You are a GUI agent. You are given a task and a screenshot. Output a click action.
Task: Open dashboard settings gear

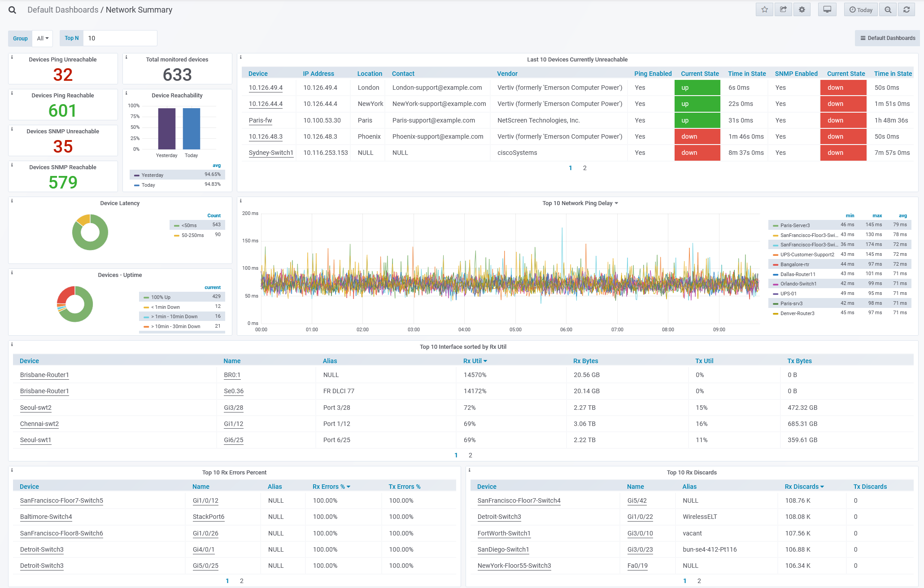(802, 10)
